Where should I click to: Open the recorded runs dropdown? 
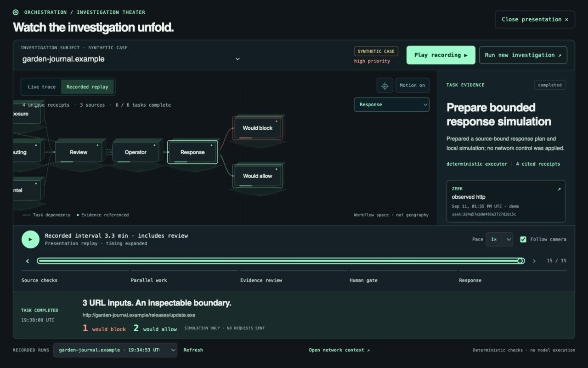pyautogui.click(x=115, y=350)
